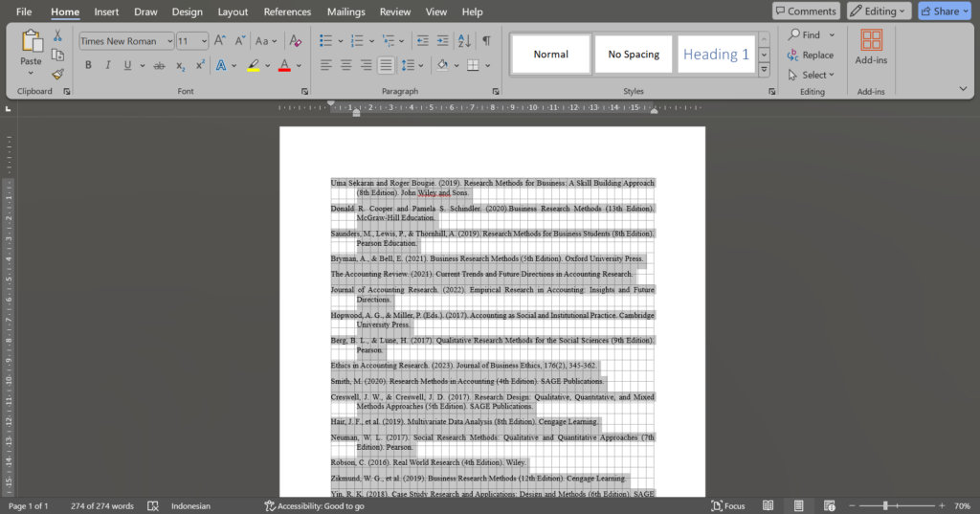
Task: Switch to Print Layout view
Action: pos(798,506)
